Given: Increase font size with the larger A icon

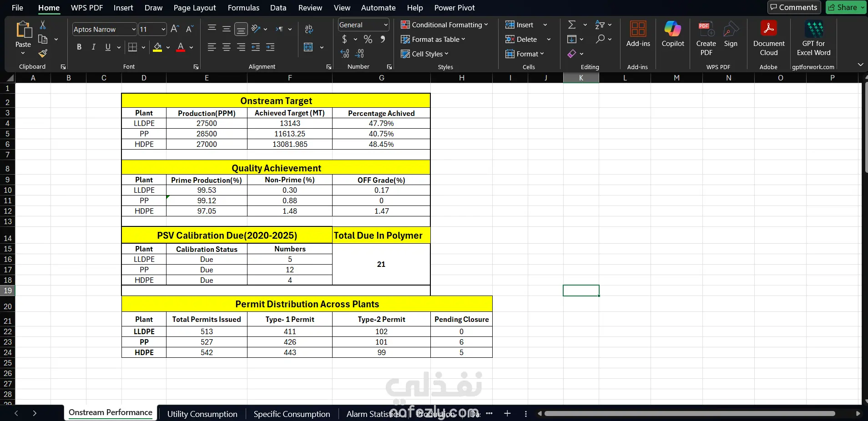Looking at the screenshot, I should pos(175,29).
